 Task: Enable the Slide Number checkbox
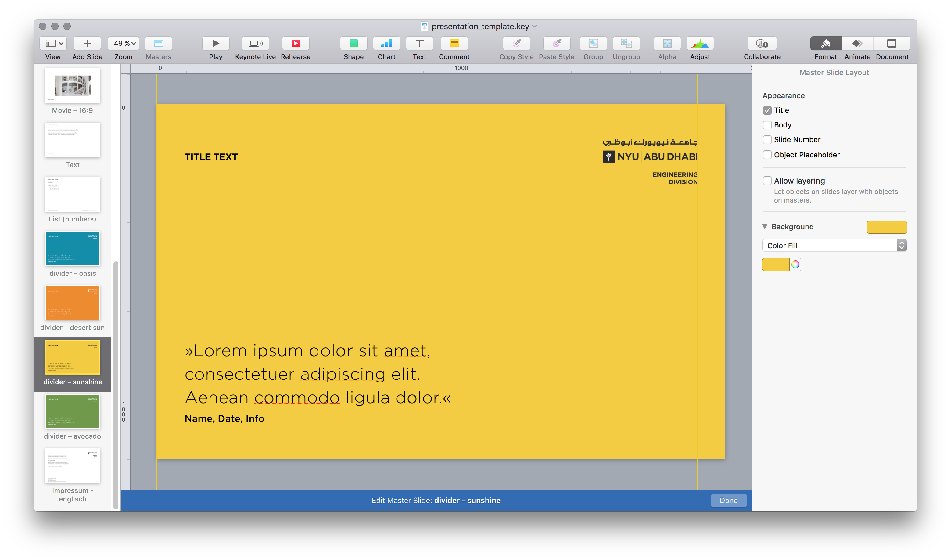point(767,140)
